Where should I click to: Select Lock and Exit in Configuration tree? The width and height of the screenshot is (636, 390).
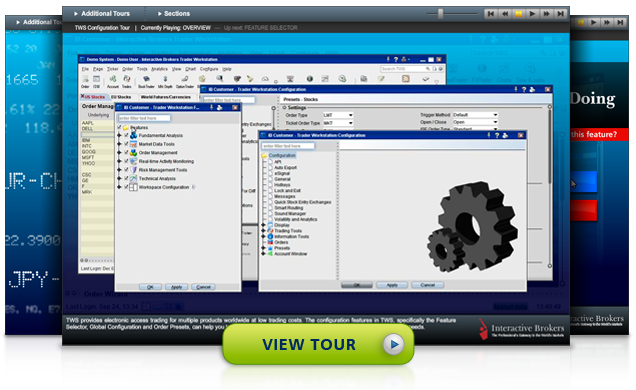pos(287,191)
